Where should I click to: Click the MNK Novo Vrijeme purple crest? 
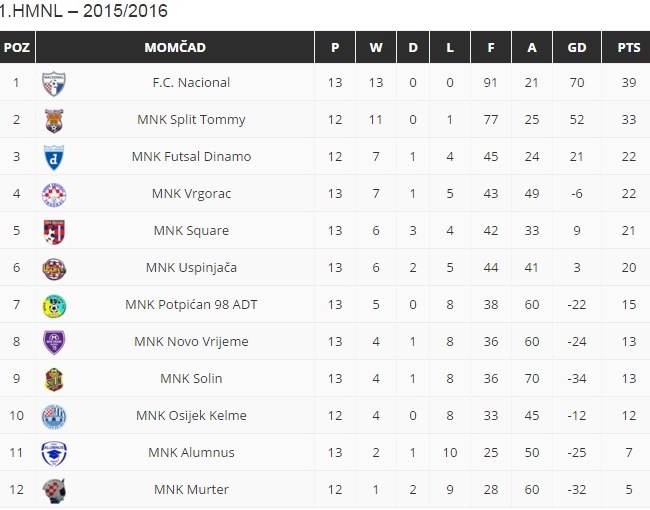[53, 342]
